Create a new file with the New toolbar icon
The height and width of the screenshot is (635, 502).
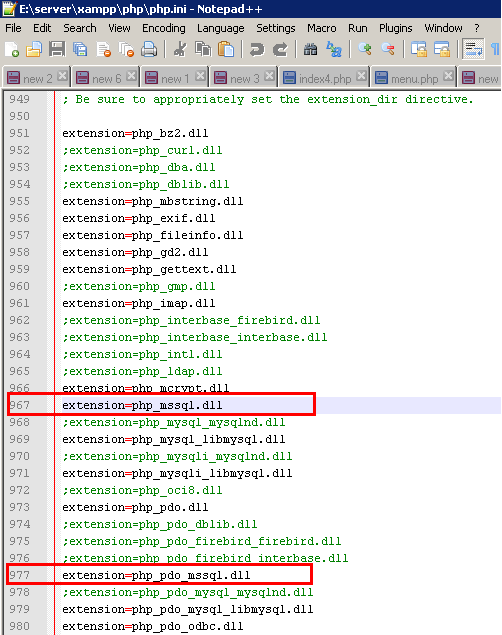tap(12, 49)
